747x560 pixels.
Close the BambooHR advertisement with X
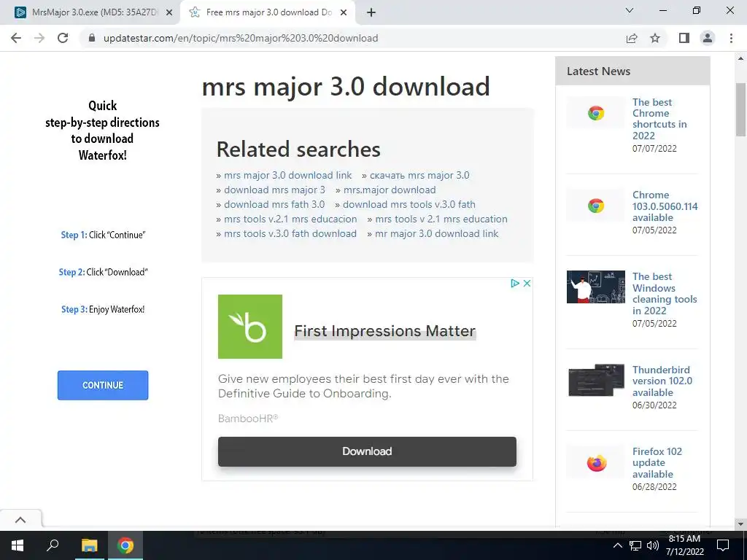tap(527, 284)
